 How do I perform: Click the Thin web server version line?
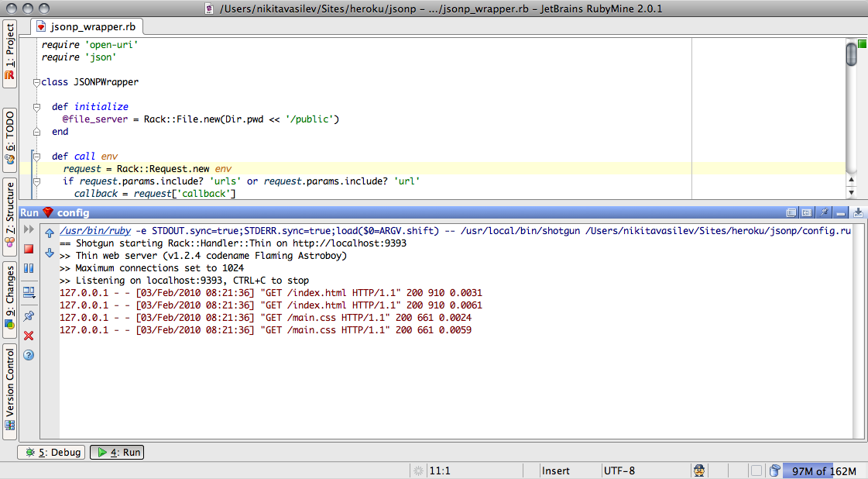coord(203,256)
